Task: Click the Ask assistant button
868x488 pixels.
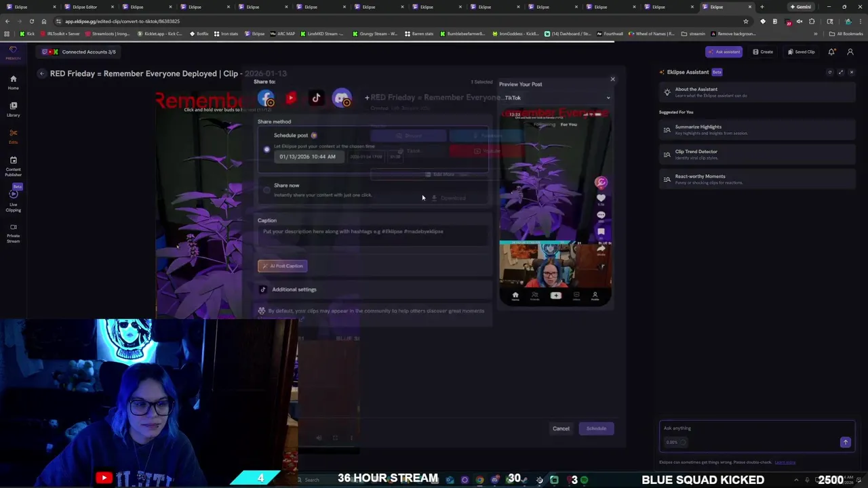Action: (724, 52)
